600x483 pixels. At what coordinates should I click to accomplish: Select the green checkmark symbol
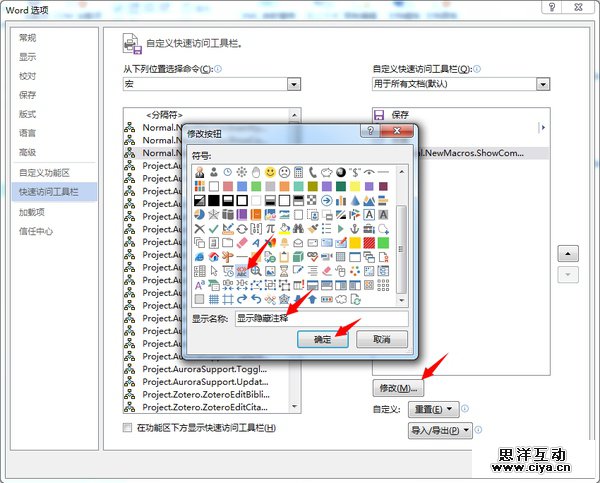point(213,229)
